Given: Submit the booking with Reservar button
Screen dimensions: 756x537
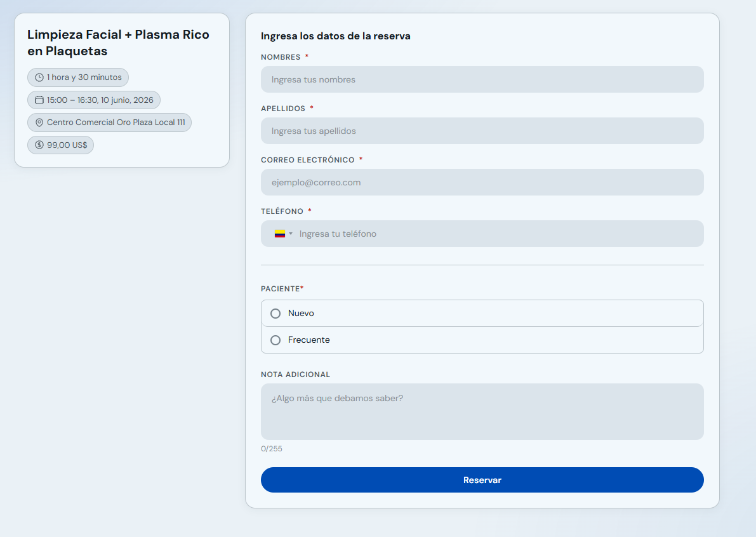Looking at the screenshot, I should click(482, 480).
